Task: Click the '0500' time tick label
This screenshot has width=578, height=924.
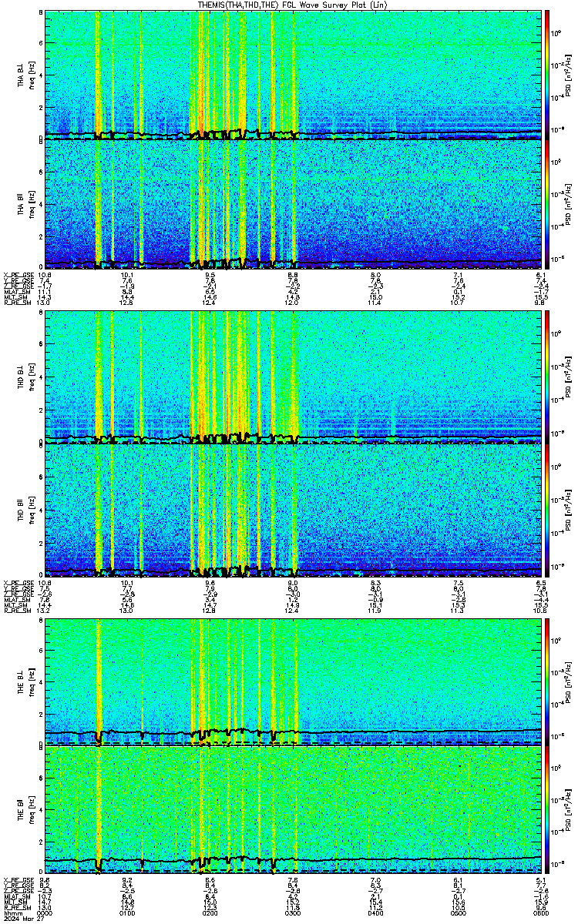Action: point(458,913)
